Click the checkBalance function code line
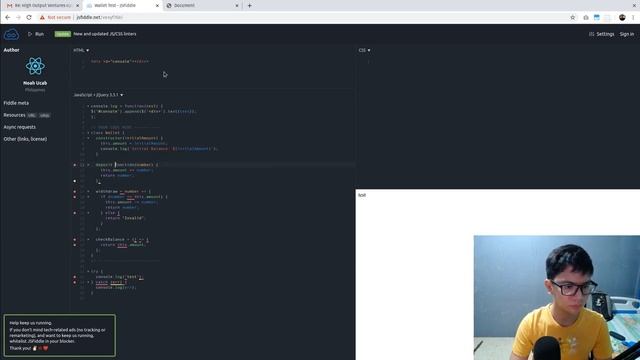Viewport: 640px width, 360px height. (122, 240)
